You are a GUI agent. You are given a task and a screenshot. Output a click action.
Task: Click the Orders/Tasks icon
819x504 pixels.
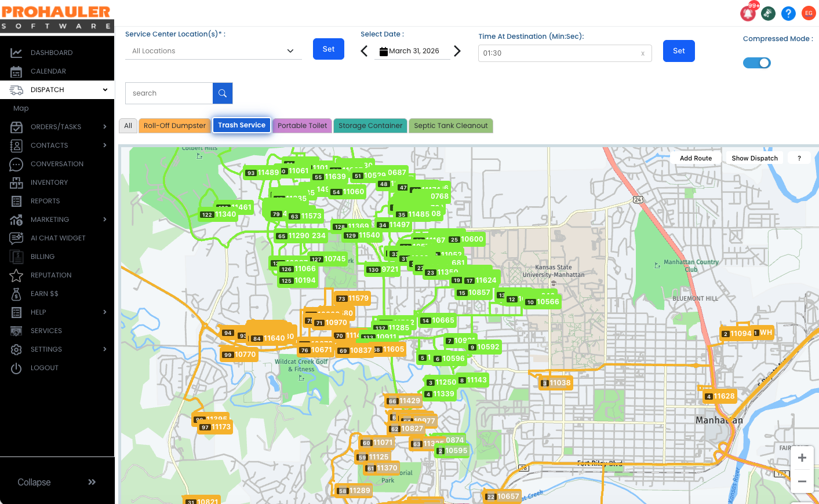(x=16, y=127)
